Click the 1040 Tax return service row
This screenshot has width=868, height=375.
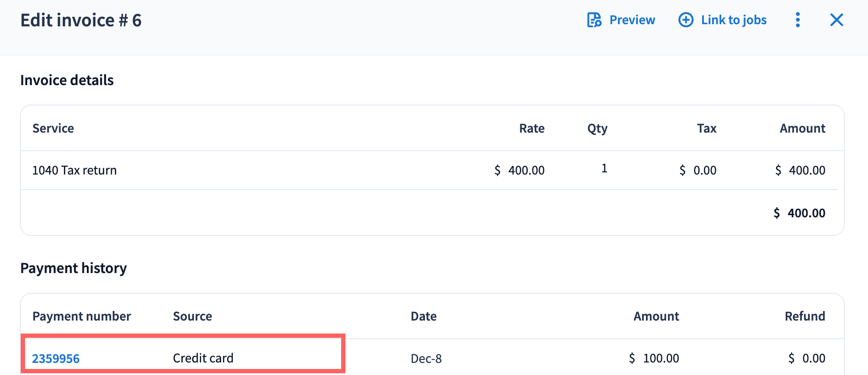[x=75, y=170]
